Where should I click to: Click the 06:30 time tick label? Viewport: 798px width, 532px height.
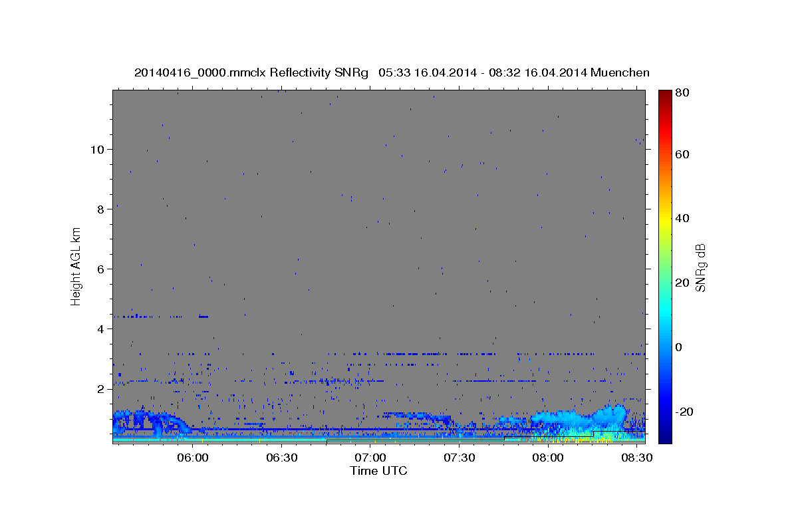point(281,458)
